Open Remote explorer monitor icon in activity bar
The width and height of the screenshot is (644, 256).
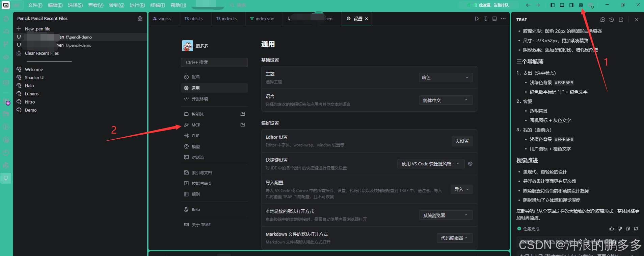(6, 83)
